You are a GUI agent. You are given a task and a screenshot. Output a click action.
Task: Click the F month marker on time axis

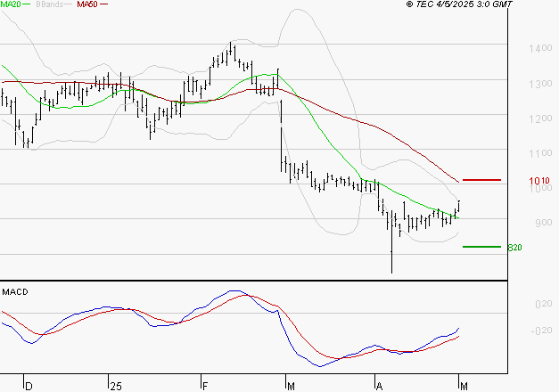[x=204, y=387]
